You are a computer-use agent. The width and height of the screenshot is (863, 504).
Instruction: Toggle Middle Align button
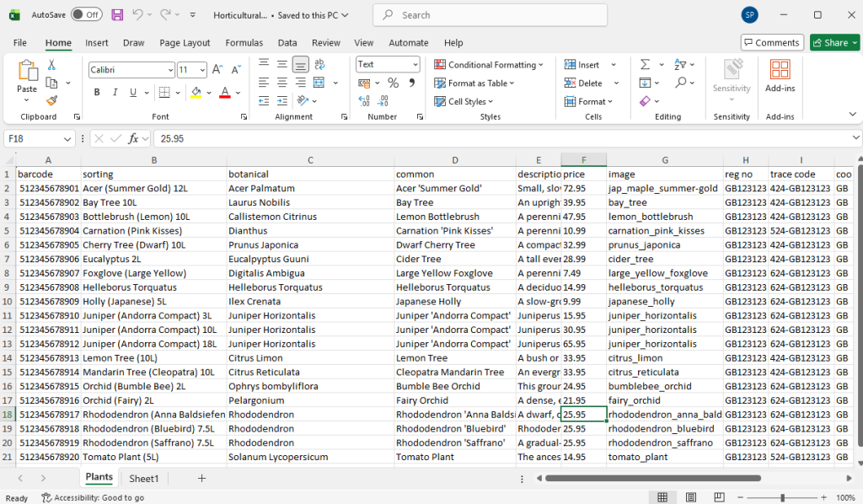282,64
